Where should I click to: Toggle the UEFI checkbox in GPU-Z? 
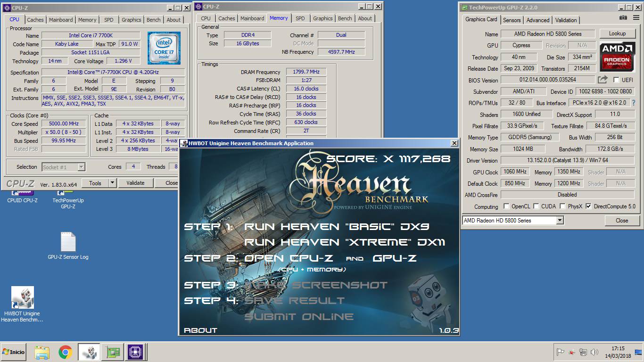click(616, 80)
